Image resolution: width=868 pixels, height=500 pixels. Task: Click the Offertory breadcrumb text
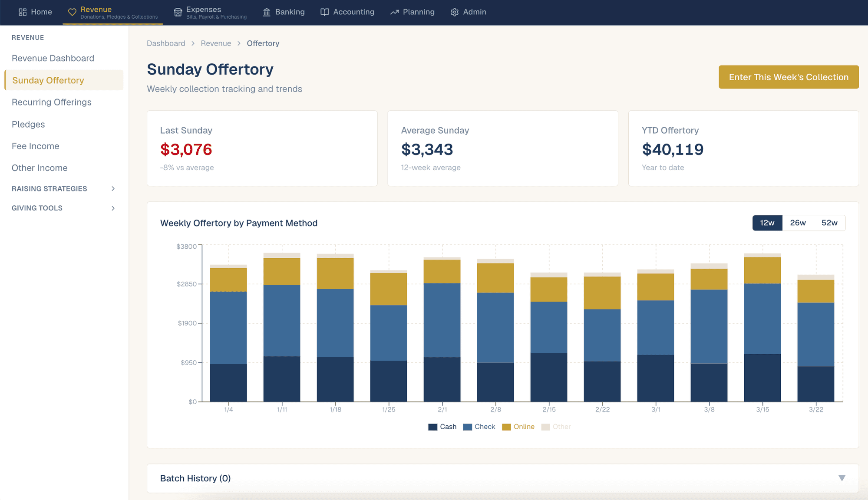point(263,43)
